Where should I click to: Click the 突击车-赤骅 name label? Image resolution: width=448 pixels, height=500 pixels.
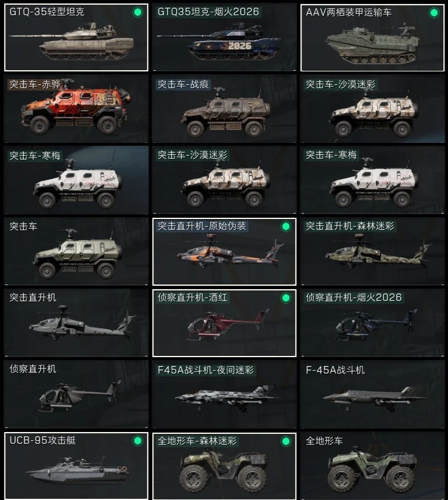click(35, 84)
